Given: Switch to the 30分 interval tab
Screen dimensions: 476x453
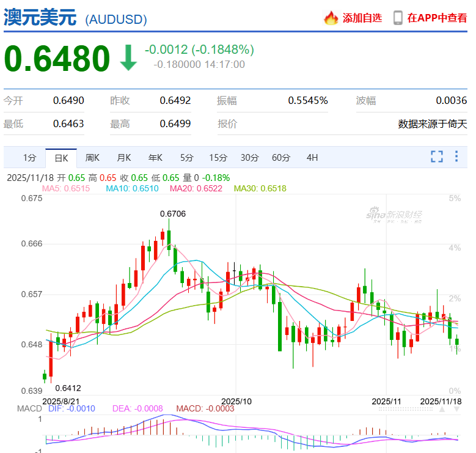Looking at the screenshot, I should click(249, 158).
